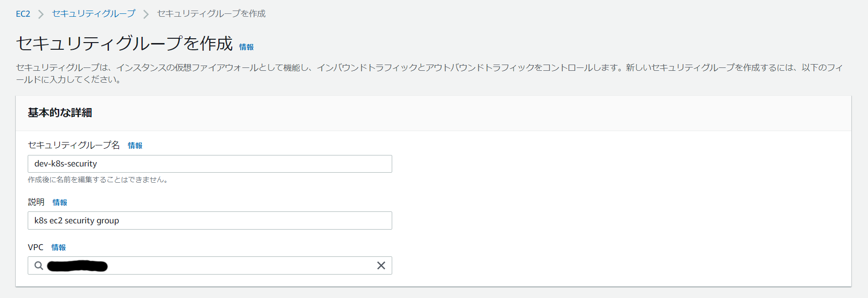Screen dimensions: 868x298
Task: Click the セキュリティグループ名 field label
Action: pos(74,145)
